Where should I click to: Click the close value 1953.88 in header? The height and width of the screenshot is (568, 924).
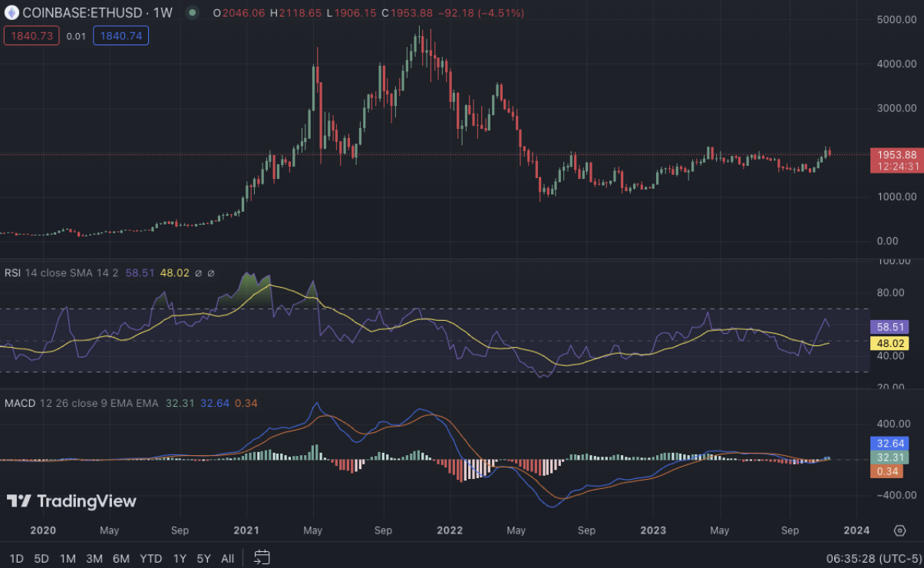coord(412,13)
